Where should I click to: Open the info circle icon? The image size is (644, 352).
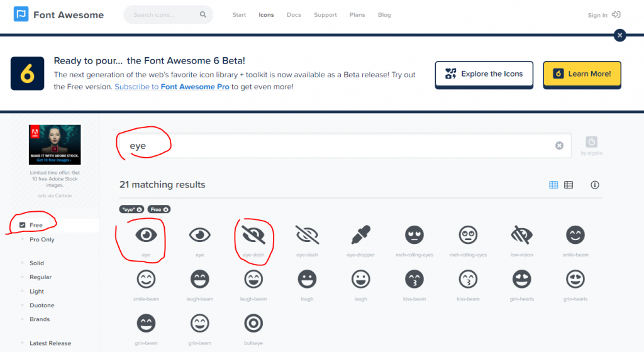[x=595, y=185]
